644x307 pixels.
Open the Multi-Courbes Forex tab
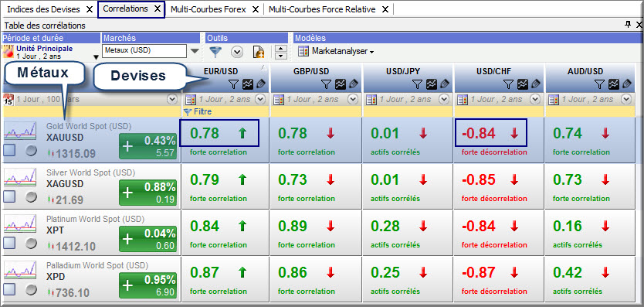(208, 9)
